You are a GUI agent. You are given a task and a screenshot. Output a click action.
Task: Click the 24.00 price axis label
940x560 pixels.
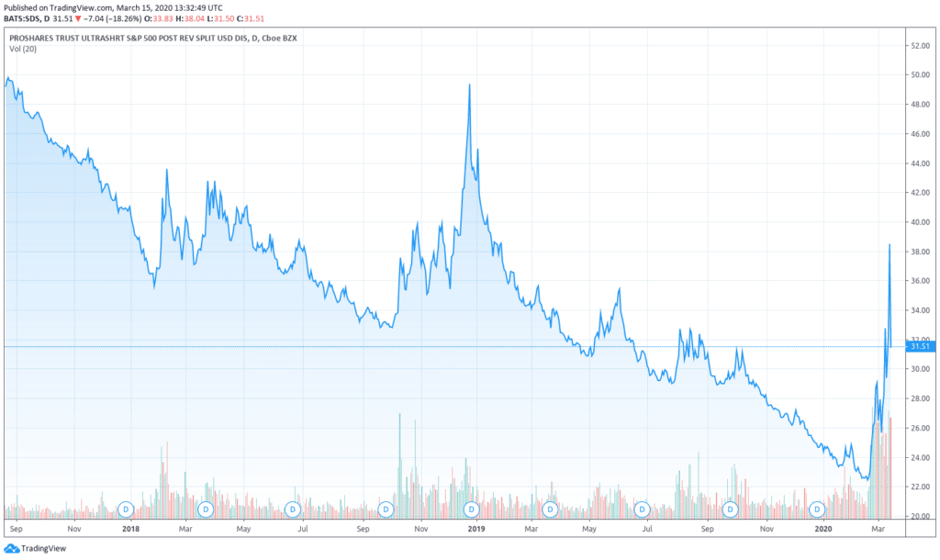(920, 457)
